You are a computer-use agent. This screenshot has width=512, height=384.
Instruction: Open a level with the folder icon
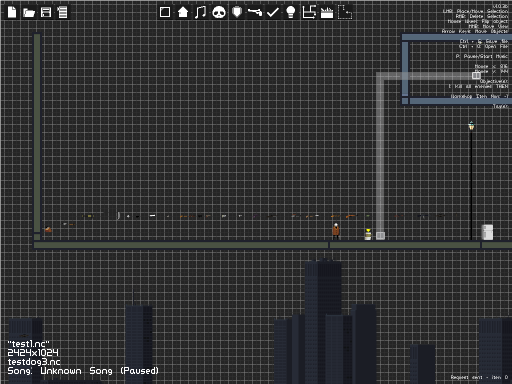[x=29, y=13]
